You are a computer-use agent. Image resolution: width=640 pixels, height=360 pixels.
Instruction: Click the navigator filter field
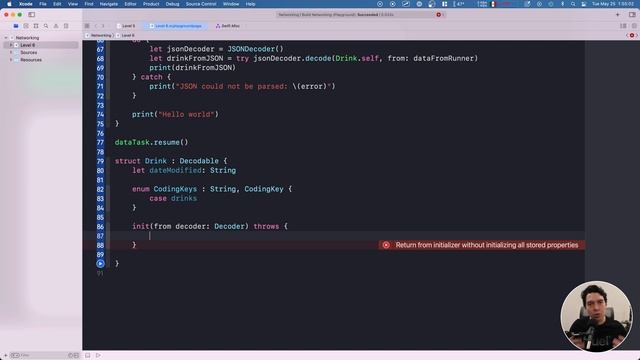point(43,356)
